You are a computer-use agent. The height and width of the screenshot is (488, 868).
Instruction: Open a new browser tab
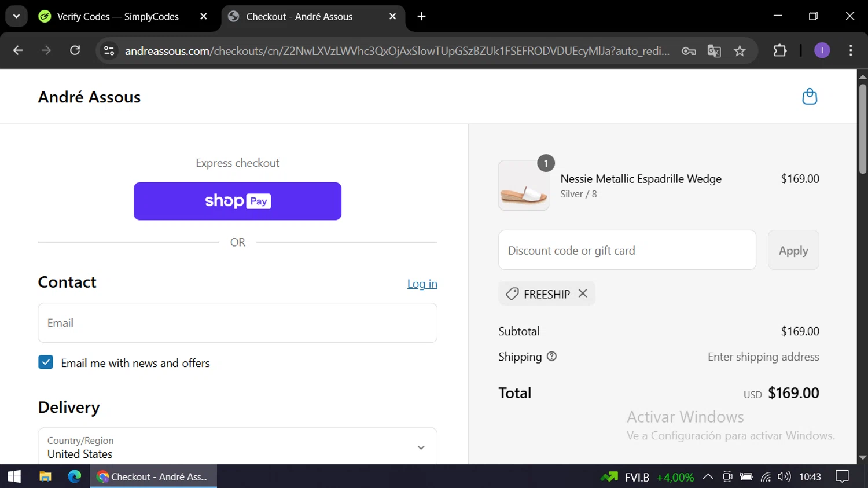click(x=421, y=16)
